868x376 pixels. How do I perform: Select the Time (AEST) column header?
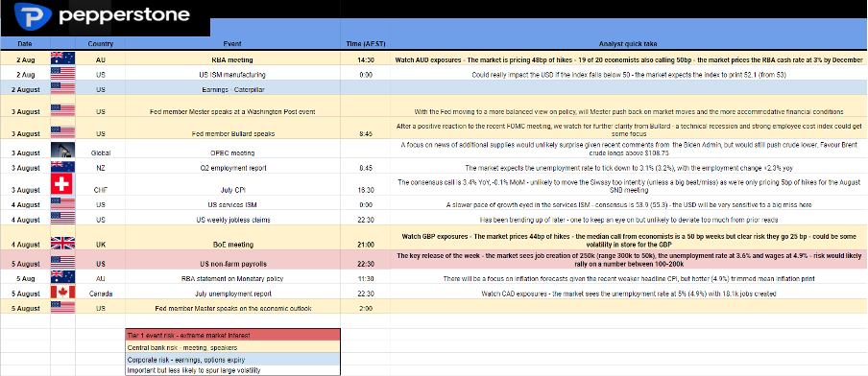click(x=366, y=44)
